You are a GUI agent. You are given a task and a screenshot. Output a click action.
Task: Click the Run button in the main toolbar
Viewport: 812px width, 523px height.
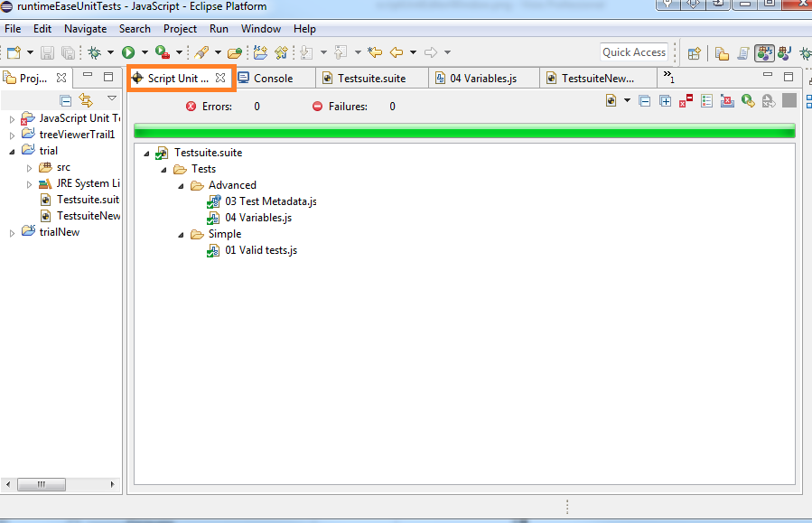point(128,51)
